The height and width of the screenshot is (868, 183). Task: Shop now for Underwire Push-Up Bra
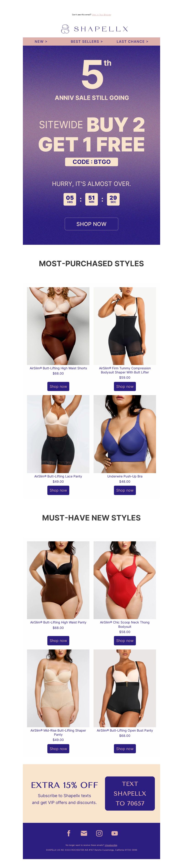click(x=125, y=490)
